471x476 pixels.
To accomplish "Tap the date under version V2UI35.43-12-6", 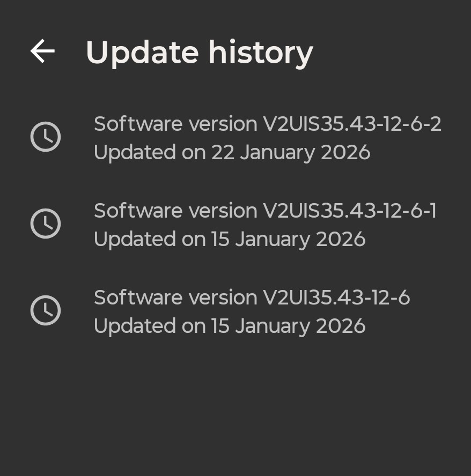I will (x=288, y=326).
